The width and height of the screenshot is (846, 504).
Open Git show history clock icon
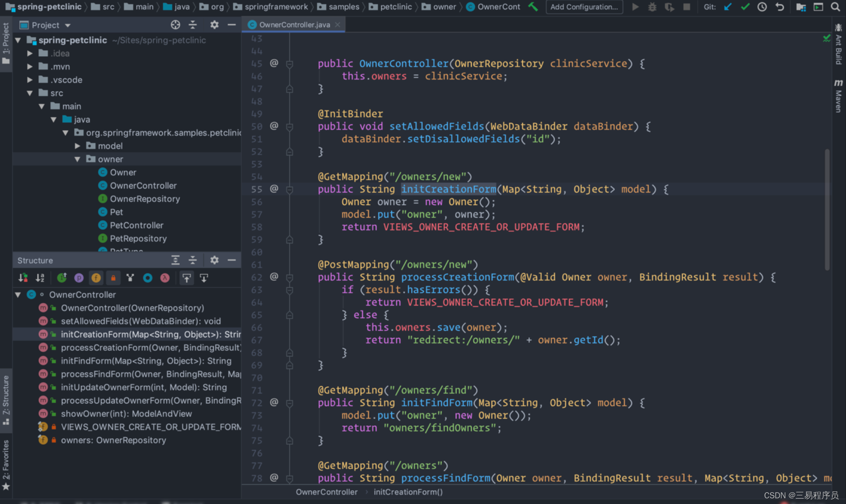click(762, 7)
